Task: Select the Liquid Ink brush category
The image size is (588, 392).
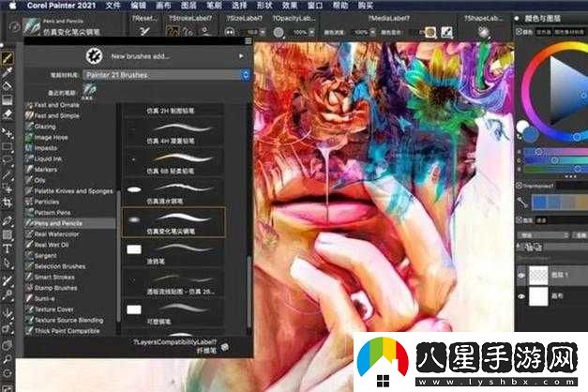Action: (x=69, y=158)
